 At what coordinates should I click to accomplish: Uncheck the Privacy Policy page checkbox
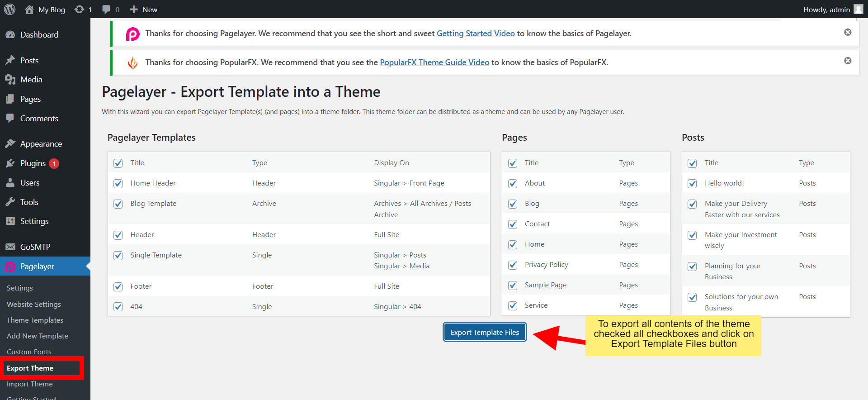(x=513, y=265)
